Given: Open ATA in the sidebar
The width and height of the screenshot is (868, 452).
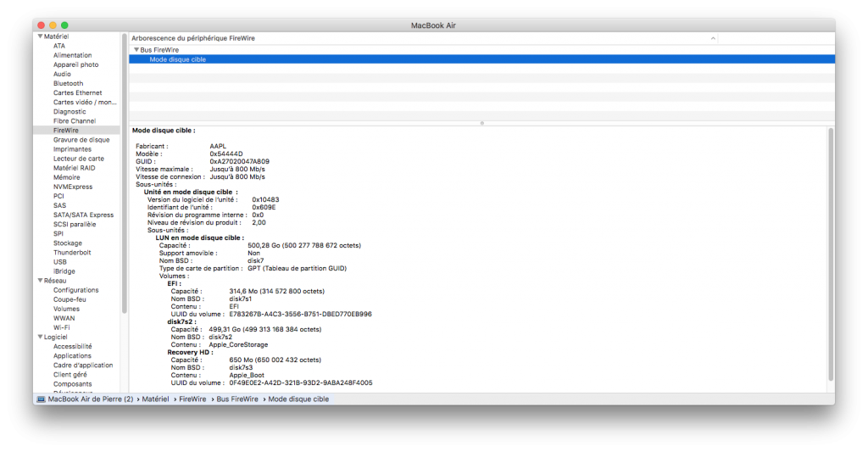Looking at the screenshot, I should pos(59,46).
